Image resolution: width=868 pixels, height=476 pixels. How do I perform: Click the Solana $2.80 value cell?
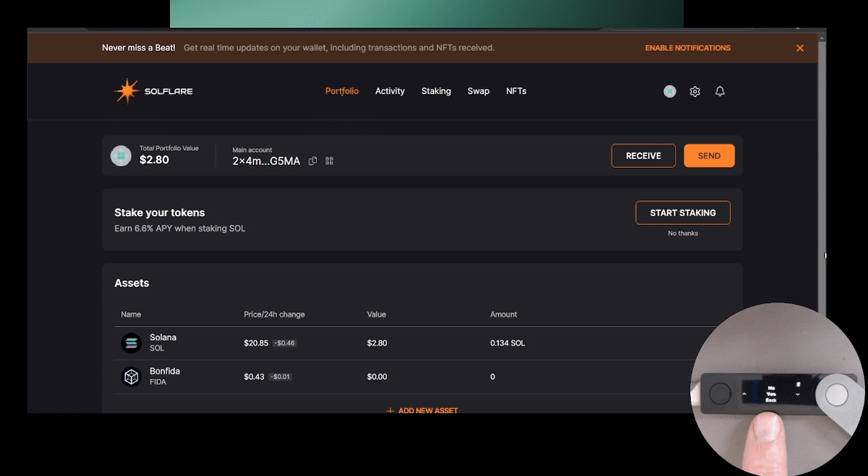[x=377, y=343]
